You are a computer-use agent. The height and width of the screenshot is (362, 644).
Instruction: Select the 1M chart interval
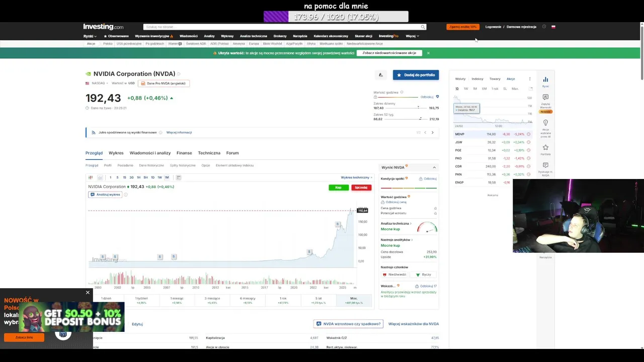pyautogui.click(x=167, y=177)
